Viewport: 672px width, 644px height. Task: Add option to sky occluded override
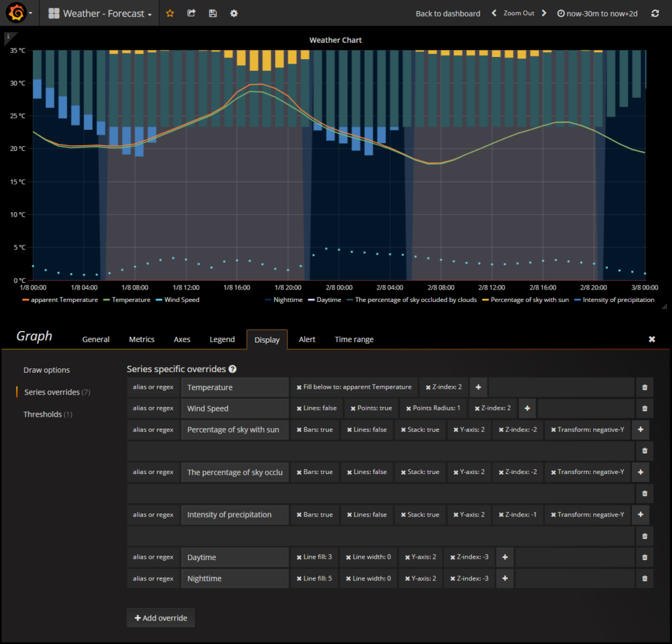(x=640, y=472)
